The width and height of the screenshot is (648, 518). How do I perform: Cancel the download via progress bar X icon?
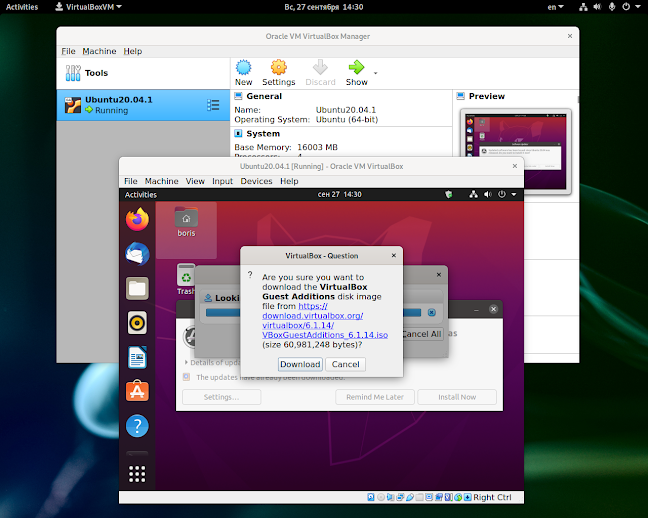[432, 313]
